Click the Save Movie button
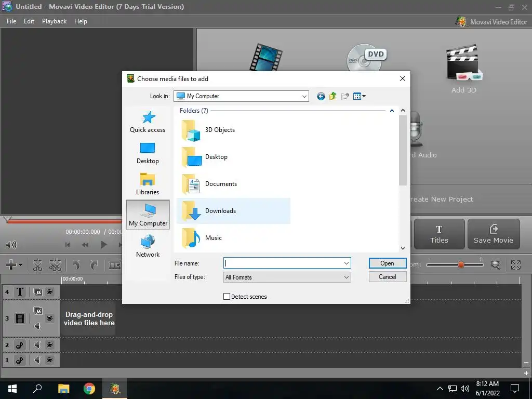This screenshot has width=532, height=399. tap(494, 234)
